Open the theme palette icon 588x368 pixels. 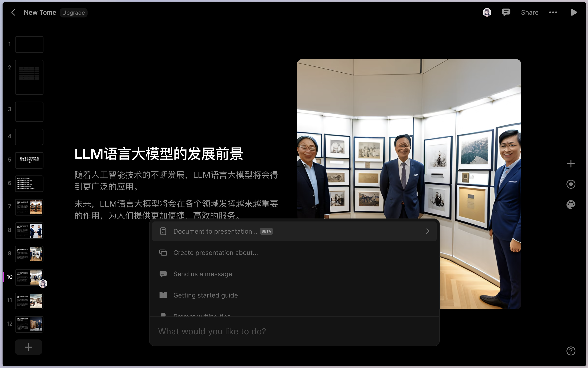[x=571, y=205]
